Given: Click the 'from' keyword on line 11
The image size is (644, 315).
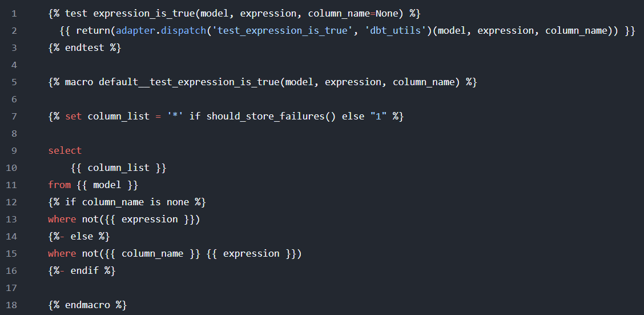Looking at the screenshot, I should click(59, 185).
